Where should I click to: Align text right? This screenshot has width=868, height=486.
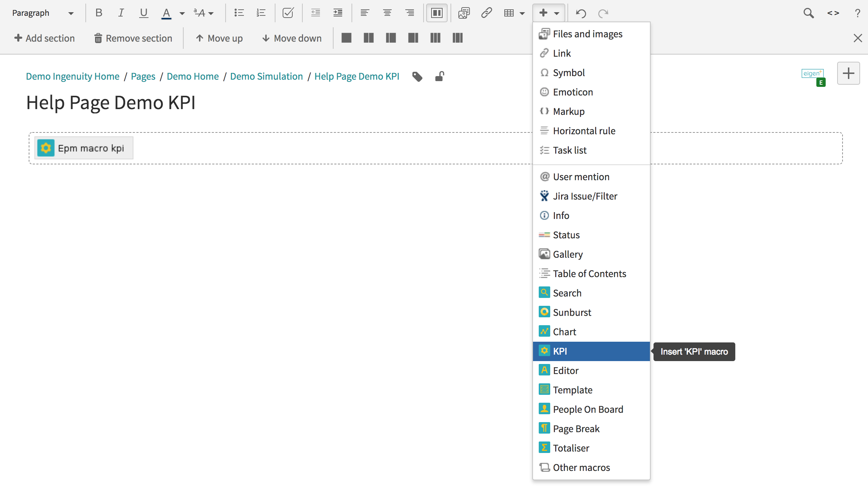pos(410,13)
